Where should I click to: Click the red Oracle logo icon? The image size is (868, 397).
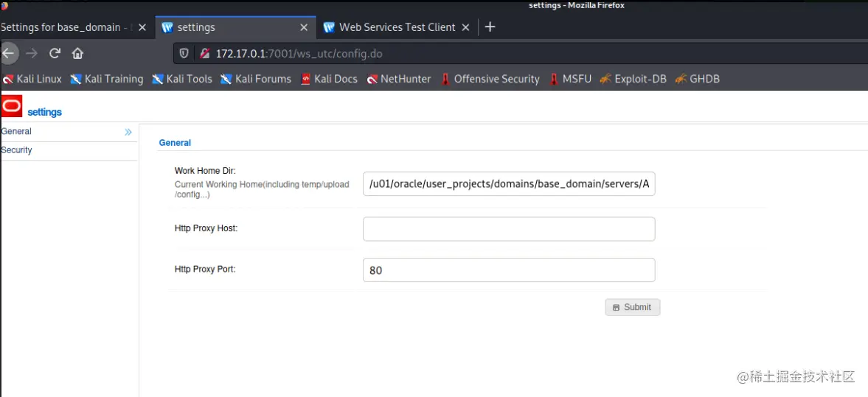12,106
